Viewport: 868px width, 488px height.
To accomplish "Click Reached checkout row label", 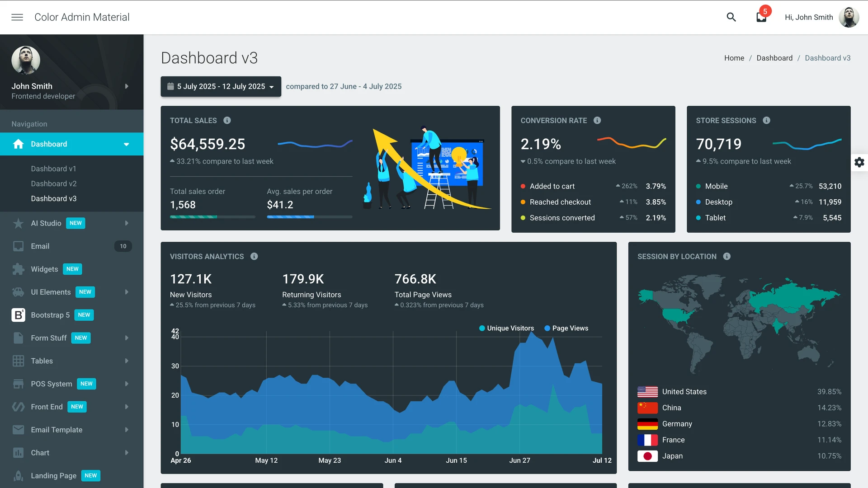I will (560, 202).
